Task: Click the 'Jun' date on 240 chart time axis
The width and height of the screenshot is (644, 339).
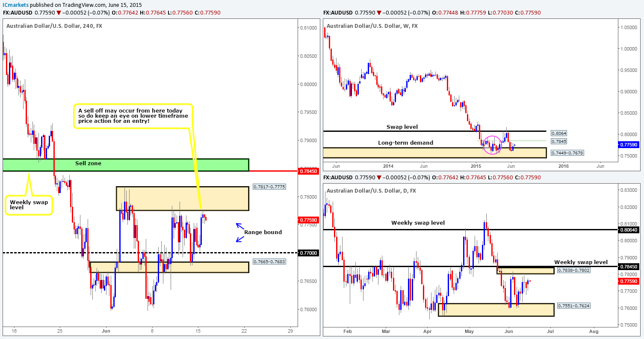Action: click(106, 331)
